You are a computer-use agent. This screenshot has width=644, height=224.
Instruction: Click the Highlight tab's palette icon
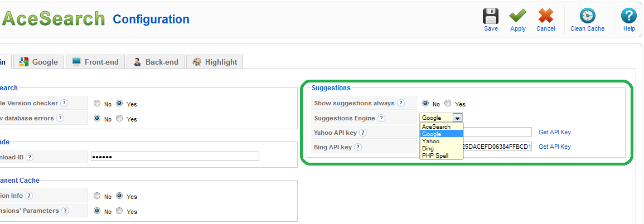pos(197,62)
